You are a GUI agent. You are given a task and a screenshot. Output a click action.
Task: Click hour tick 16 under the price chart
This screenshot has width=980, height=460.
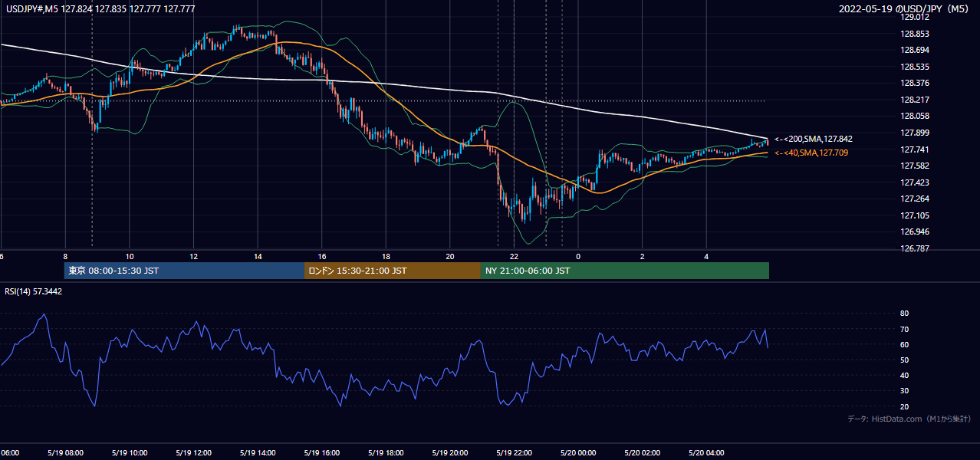(x=322, y=256)
